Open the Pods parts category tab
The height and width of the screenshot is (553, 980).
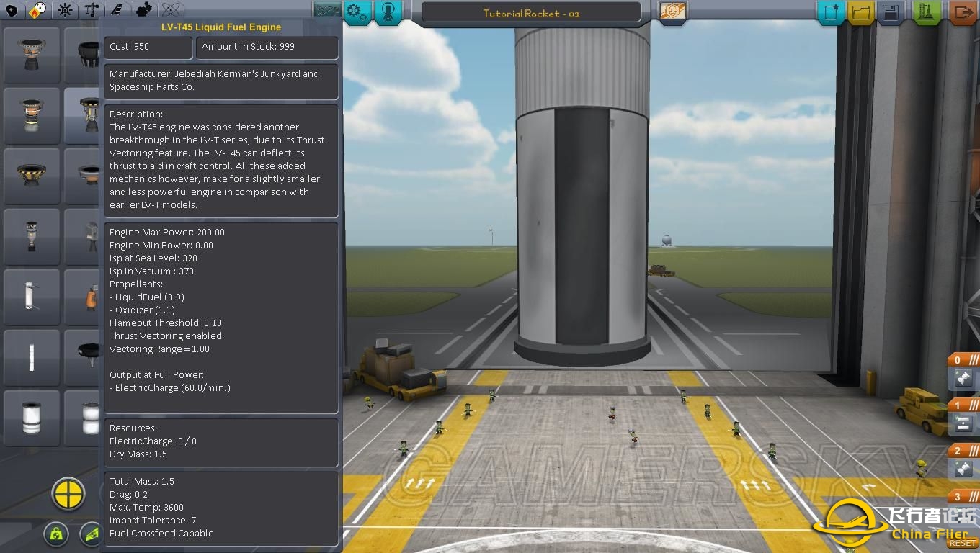[12, 10]
